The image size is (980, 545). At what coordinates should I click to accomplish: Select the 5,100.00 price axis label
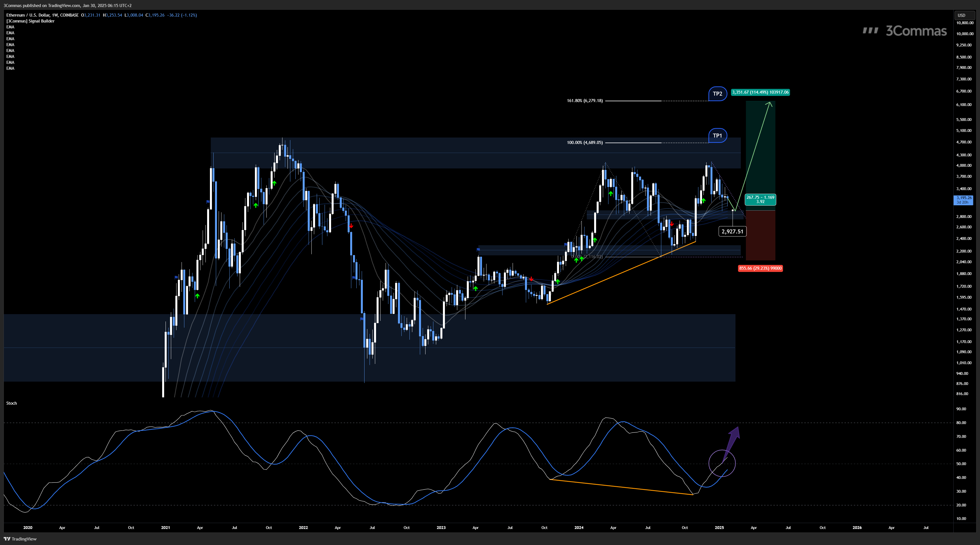coord(964,130)
